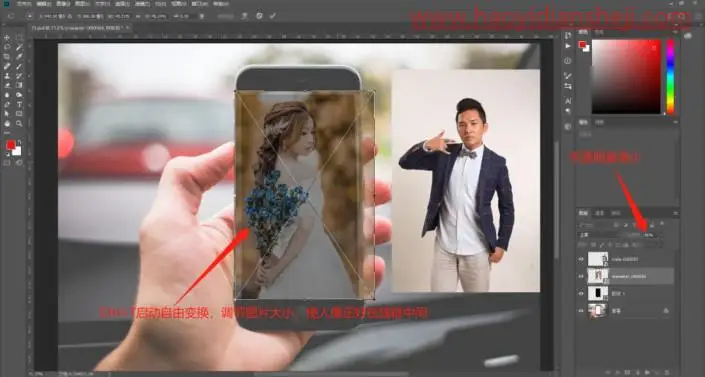
Task: Click the rainbow hue slider strip
Action: click(670, 76)
